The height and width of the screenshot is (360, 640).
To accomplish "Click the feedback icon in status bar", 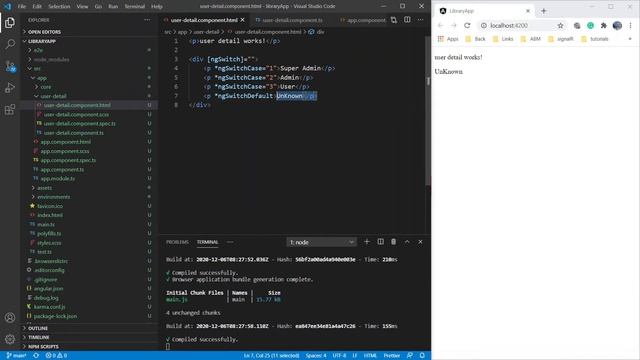I will coord(410,356).
